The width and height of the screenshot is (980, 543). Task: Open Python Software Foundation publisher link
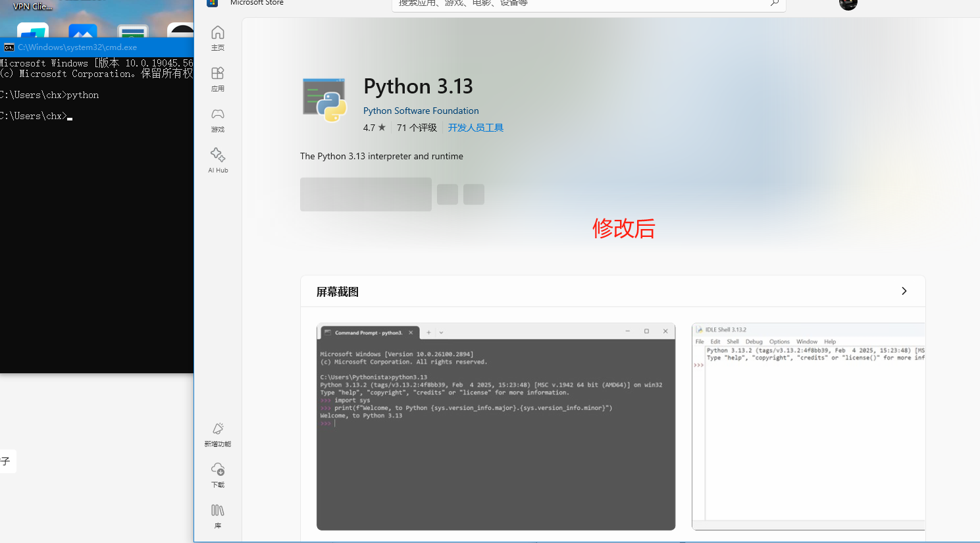[x=421, y=111]
